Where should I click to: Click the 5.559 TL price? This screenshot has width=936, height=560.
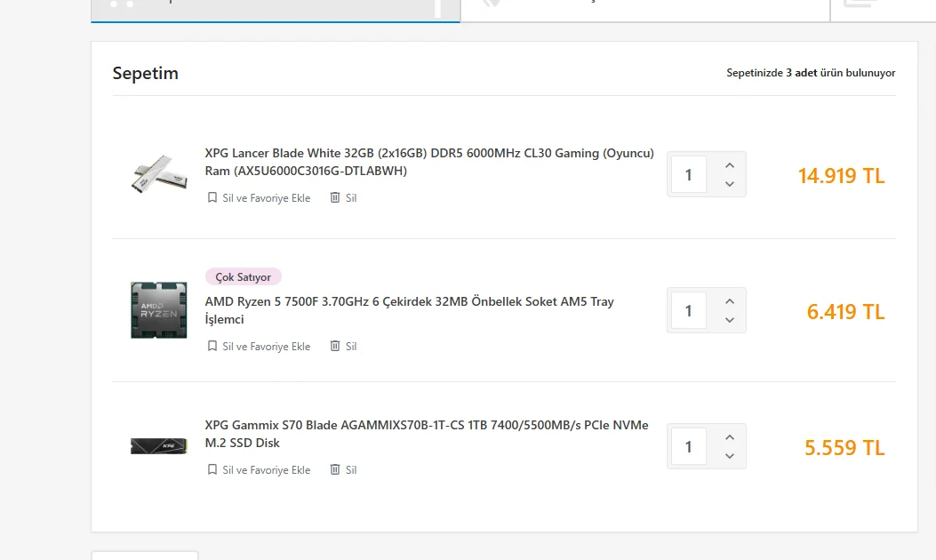pos(844,448)
